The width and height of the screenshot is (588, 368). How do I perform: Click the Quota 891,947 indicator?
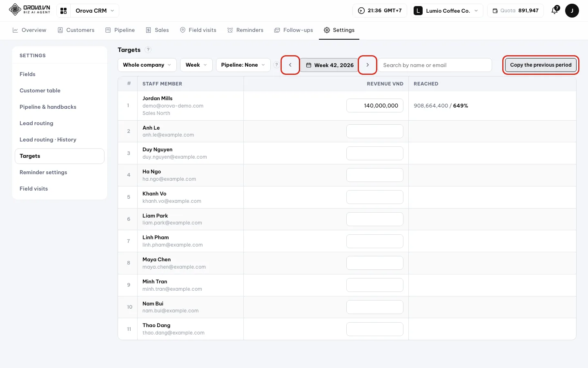click(515, 11)
